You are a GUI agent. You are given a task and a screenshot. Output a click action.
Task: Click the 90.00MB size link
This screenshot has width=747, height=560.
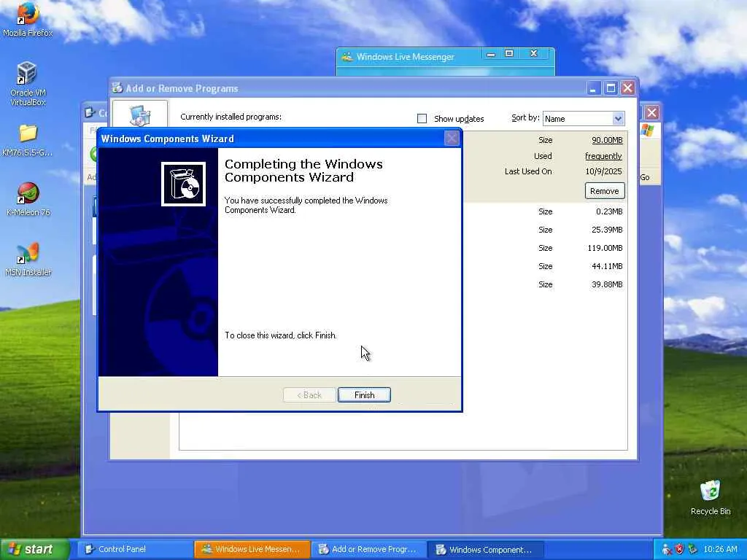point(607,140)
